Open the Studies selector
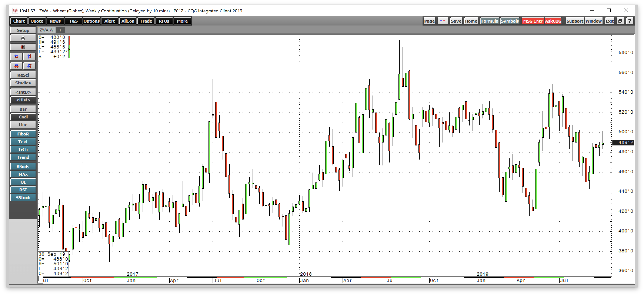Image resolution: width=644 pixels, height=295 pixels. point(23,83)
